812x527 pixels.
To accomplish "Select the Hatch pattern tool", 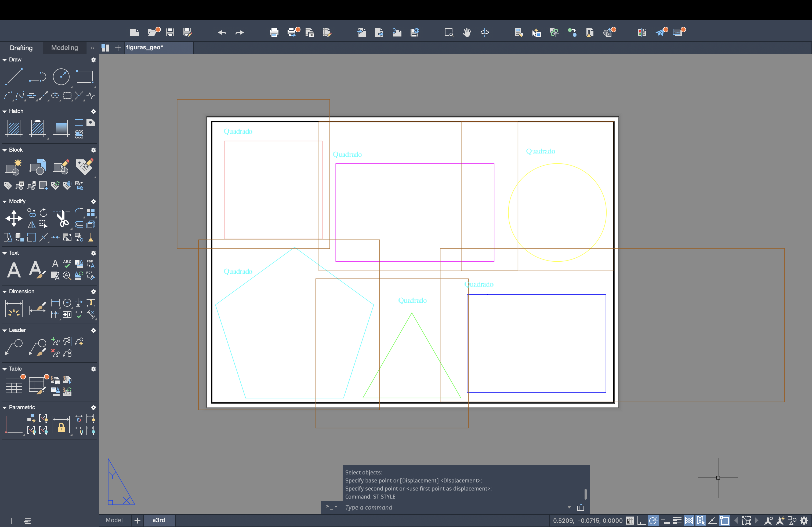I will (x=14, y=128).
